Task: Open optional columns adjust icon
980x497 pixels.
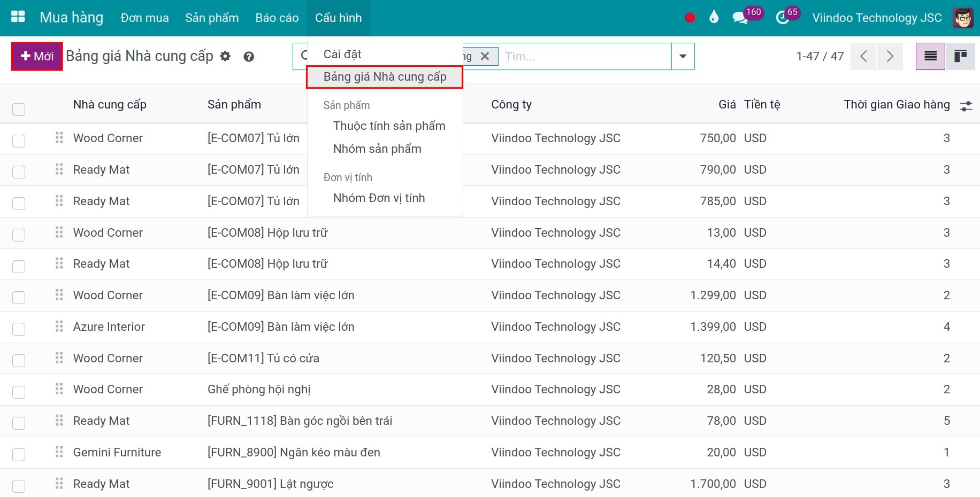Action: point(966,106)
